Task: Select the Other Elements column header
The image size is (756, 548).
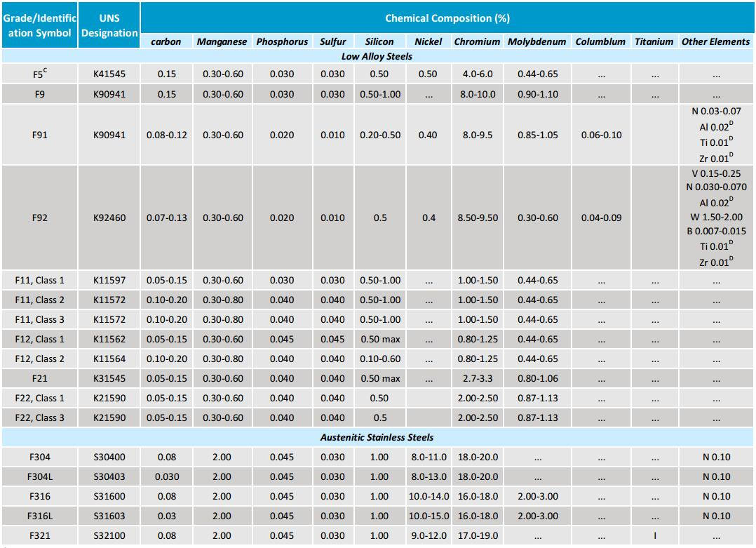Action: [715, 41]
